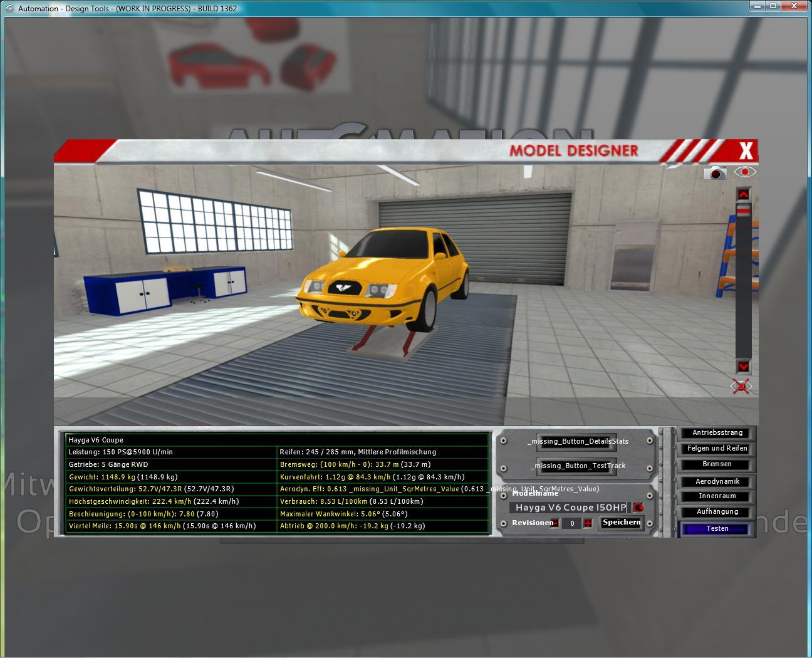Open the Aufhängung section
The image size is (812, 658).
tap(717, 512)
